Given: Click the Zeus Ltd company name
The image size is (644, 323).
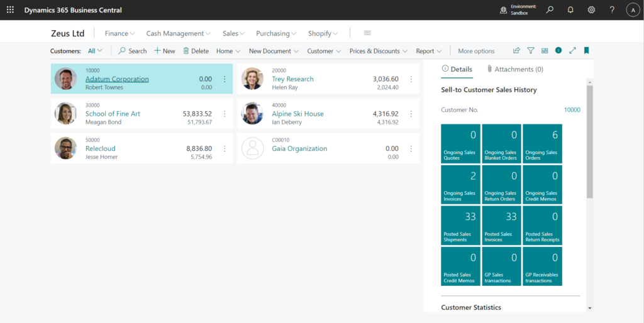Looking at the screenshot, I should [x=68, y=33].
